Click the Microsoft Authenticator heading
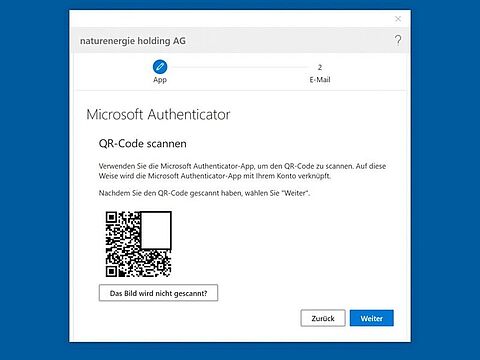 coord(158,114)
